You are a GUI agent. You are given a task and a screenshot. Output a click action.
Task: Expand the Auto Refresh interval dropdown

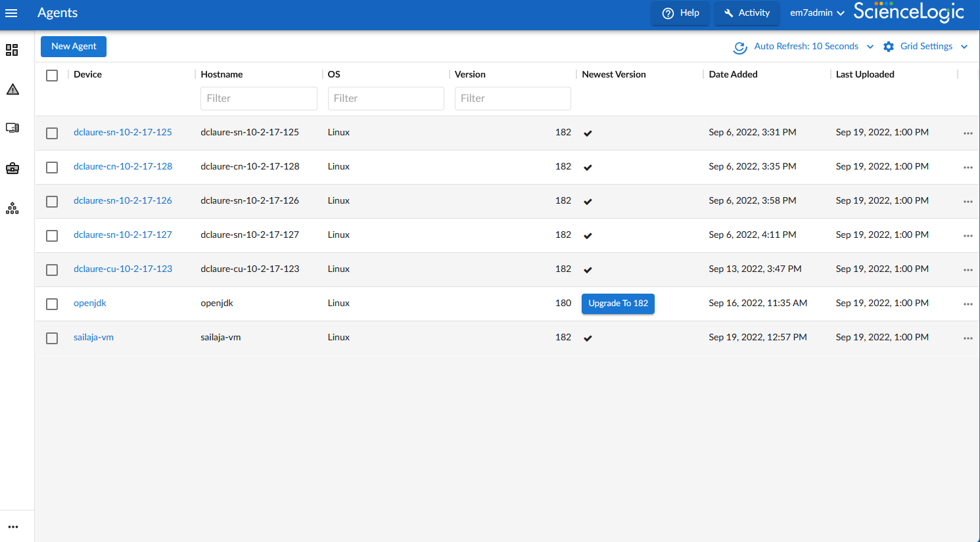[870, 47]
